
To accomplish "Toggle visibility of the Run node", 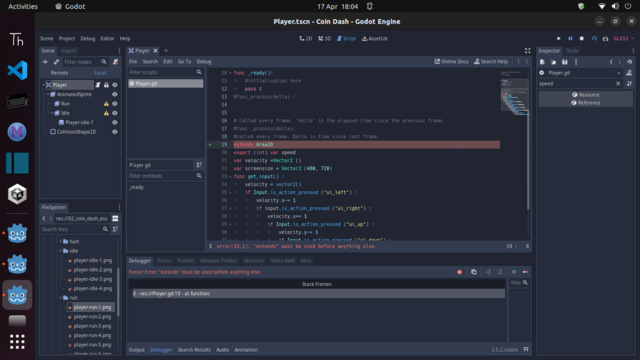I will (x=115, y=104).
